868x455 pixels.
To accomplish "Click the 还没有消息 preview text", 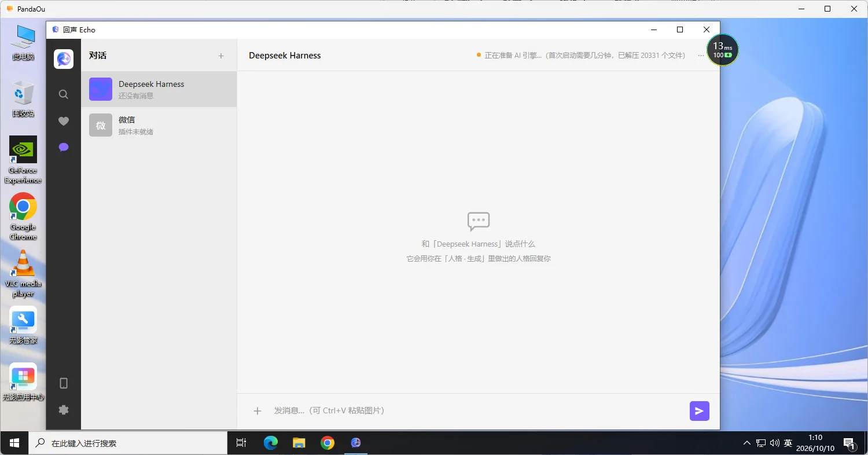I will [x=136, y=96].
